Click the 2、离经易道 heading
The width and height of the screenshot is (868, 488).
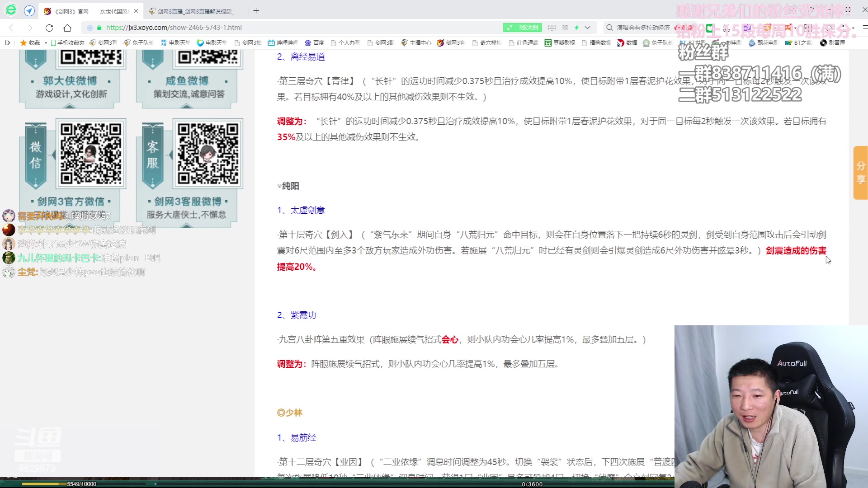coord(301,57)
